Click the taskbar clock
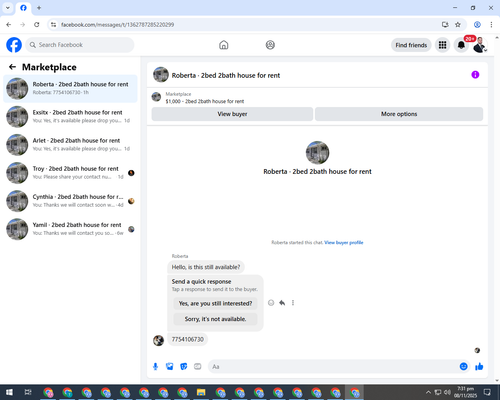 click(x=465, y=392)
